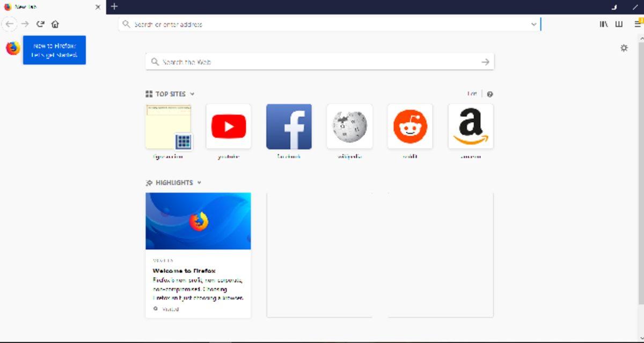This screenshot has height=343, width=644.
Task: Click the Edit link next to Top Sites
Action: click(x=471, y=93)
